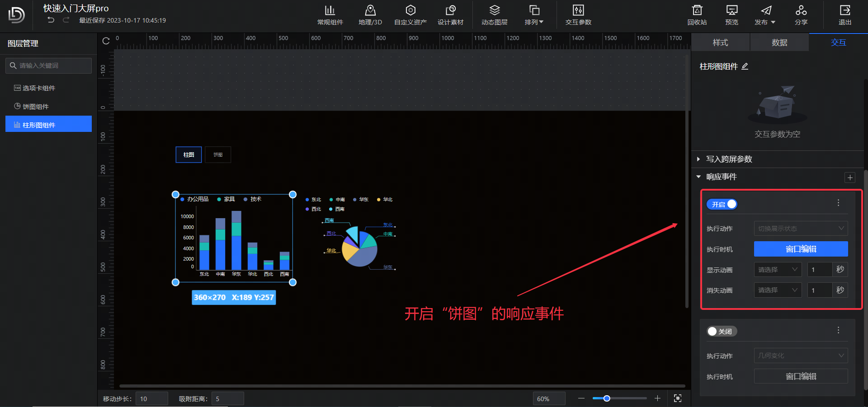
Task: Open the 显示动画 animation dropdown
Action: click(x=777, y=269)
